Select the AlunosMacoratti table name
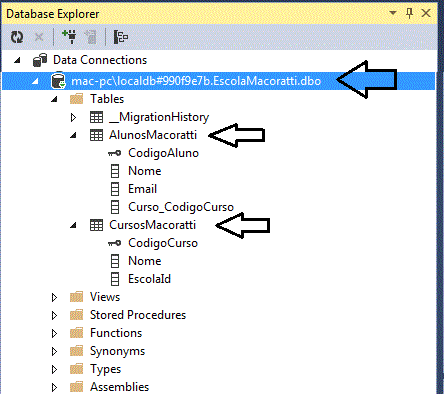Screen dimensions: 444x394 153,135
